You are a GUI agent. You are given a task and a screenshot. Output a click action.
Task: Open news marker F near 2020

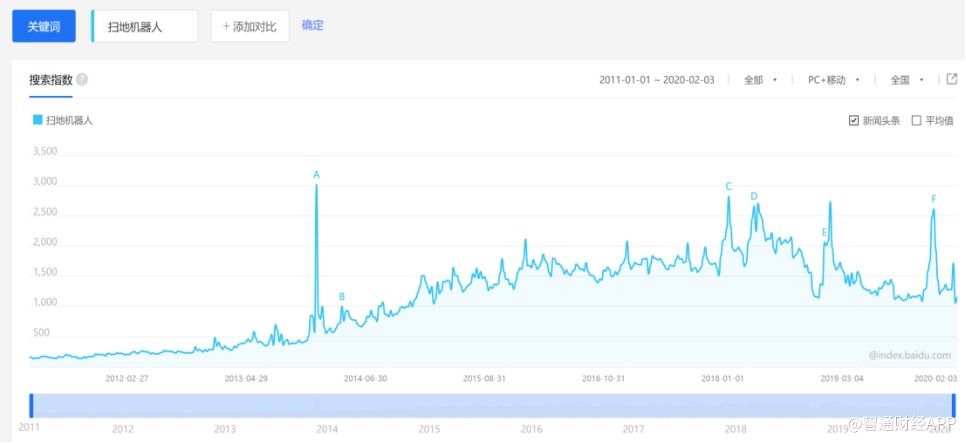pos(934,199)
